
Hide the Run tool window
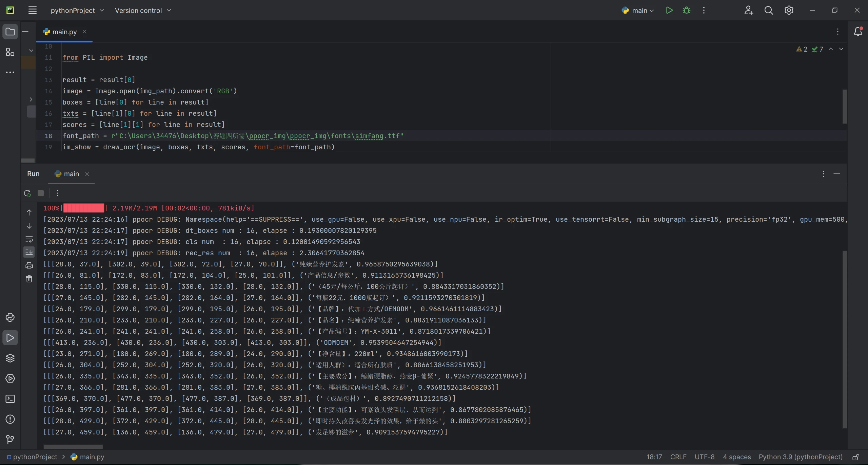[837, 174]
